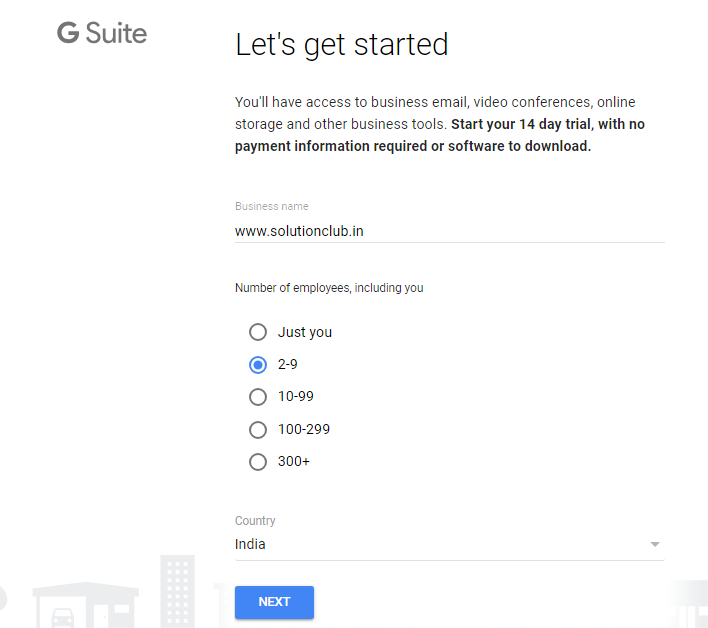The height and width of the screenshot is (628, 708).
Task: Click the '10-99' option label text
Action: [296, 396]
